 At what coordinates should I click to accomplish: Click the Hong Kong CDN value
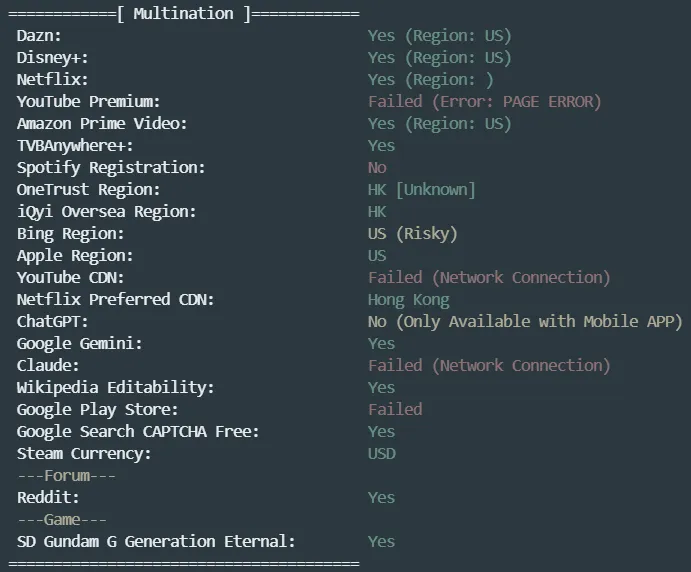408,299
